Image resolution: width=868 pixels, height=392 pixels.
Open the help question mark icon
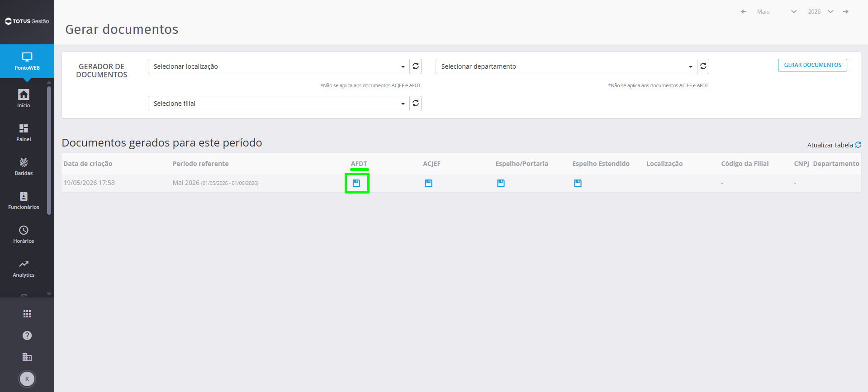[x=27, y=335]
